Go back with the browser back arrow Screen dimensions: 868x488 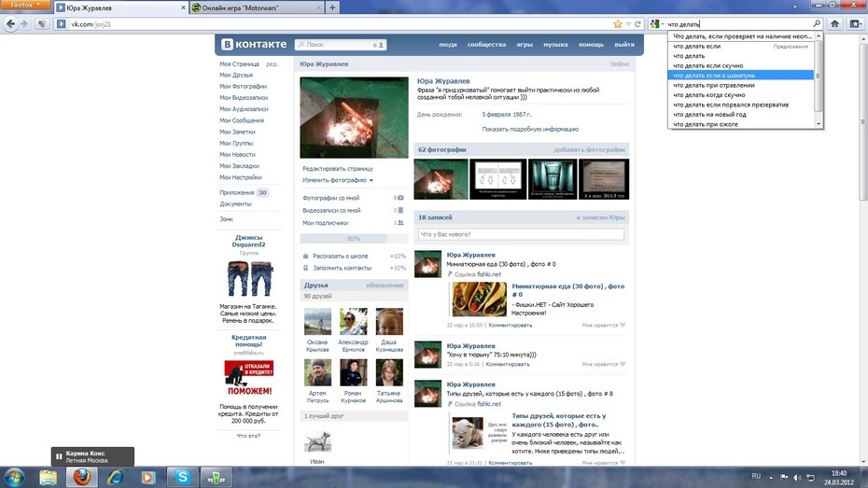(10, 23)
